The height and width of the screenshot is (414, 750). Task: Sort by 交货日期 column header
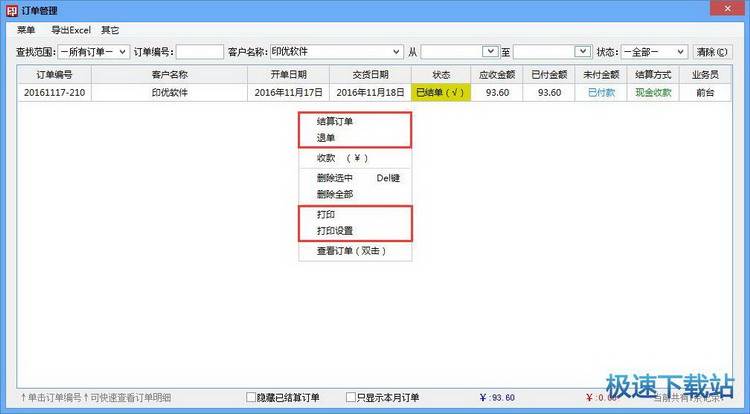coord(370,75)
